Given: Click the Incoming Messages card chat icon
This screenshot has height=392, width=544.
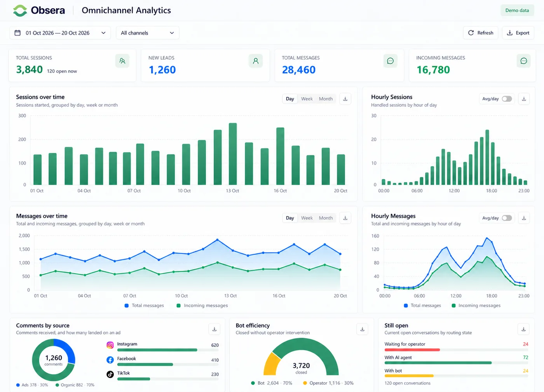Looking at the screenshot, I should click(x=524, y=61).
